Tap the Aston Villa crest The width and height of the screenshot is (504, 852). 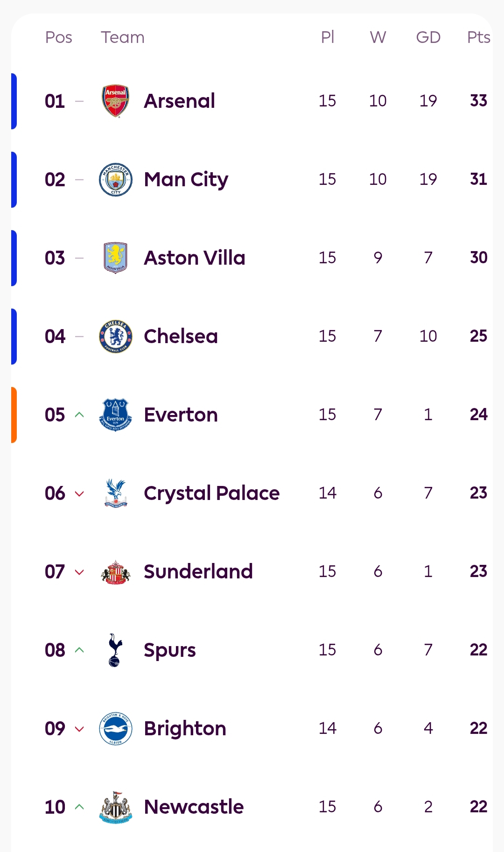click(115, 258)
